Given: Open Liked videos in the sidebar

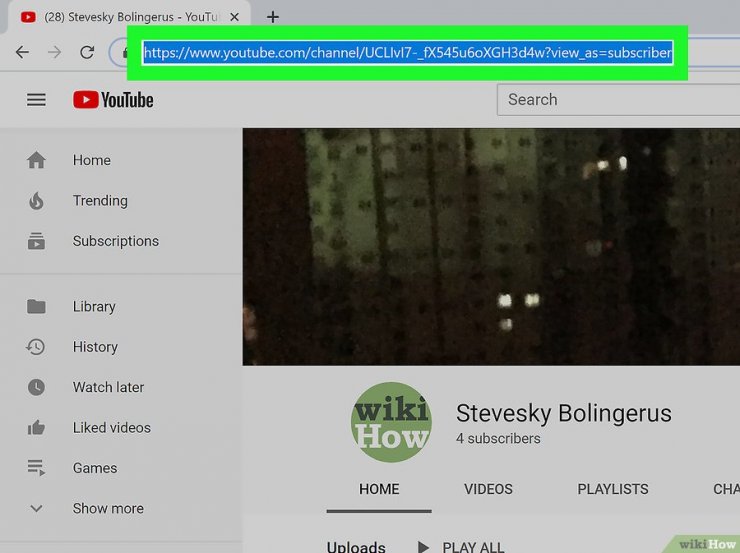Looking at the screenshot, I should coord(111,427).
